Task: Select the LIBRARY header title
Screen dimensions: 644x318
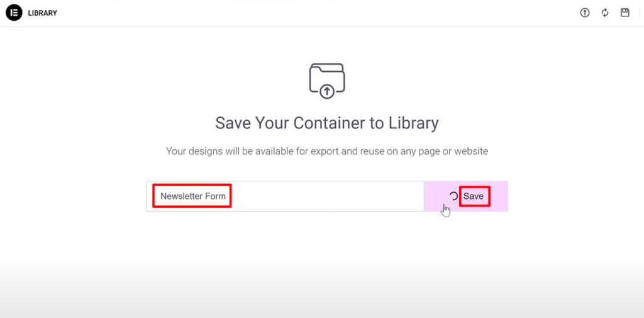Action: click(x=42, y=13)
